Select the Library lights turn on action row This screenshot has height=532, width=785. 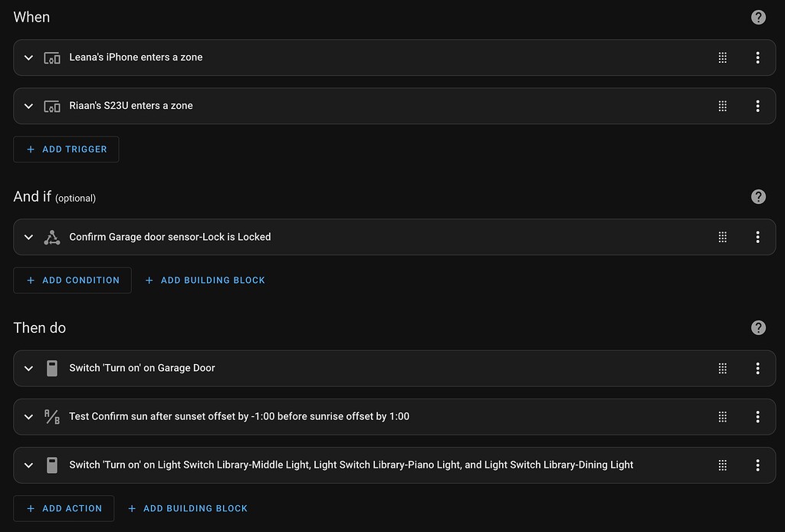pos(351,465)
